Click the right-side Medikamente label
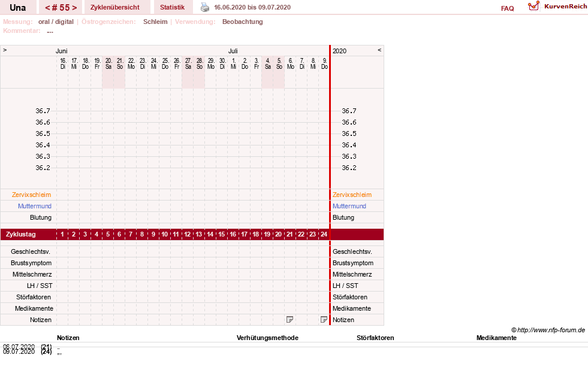The width and height of the screenshot is (588, 373). pyautogui.click(x=352, y=308)
